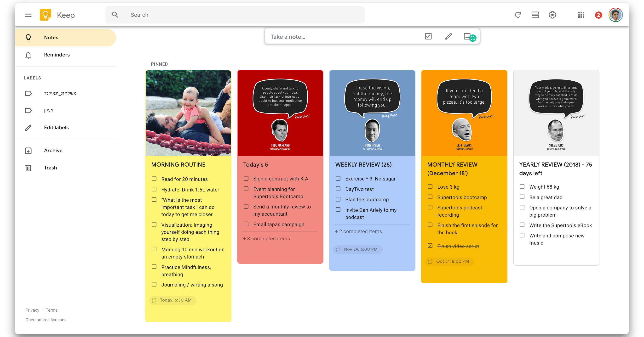Add new note with image icon
Screen dimensions: 644x337
point(466,36)
